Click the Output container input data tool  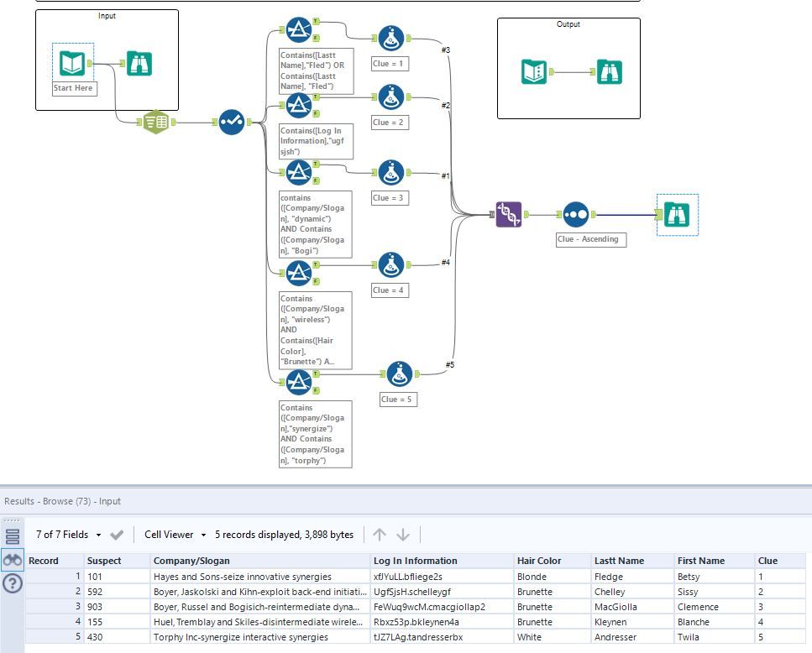click(x=534, y=72)
